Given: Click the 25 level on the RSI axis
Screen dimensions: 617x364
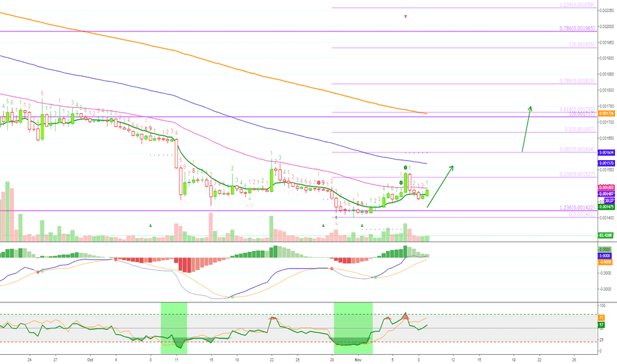Looking at the screenshot, I should [601, 340].
